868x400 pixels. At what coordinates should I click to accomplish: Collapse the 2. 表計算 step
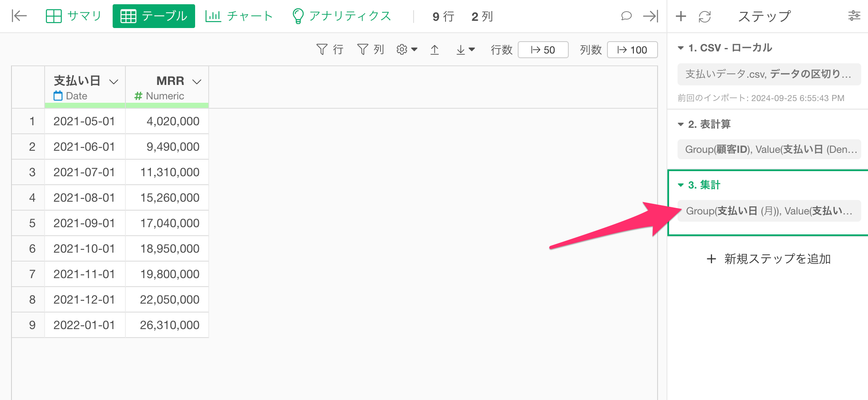pos(681,124)
